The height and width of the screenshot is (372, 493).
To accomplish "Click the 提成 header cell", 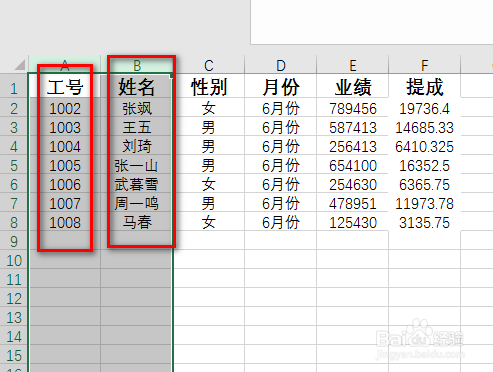I will click(x=425, y=86).
